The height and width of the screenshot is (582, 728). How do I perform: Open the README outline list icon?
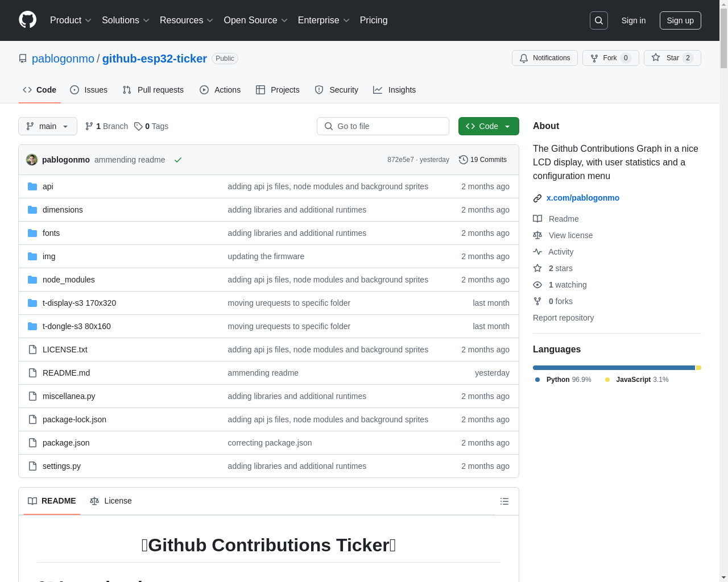(x=504, y=501)
